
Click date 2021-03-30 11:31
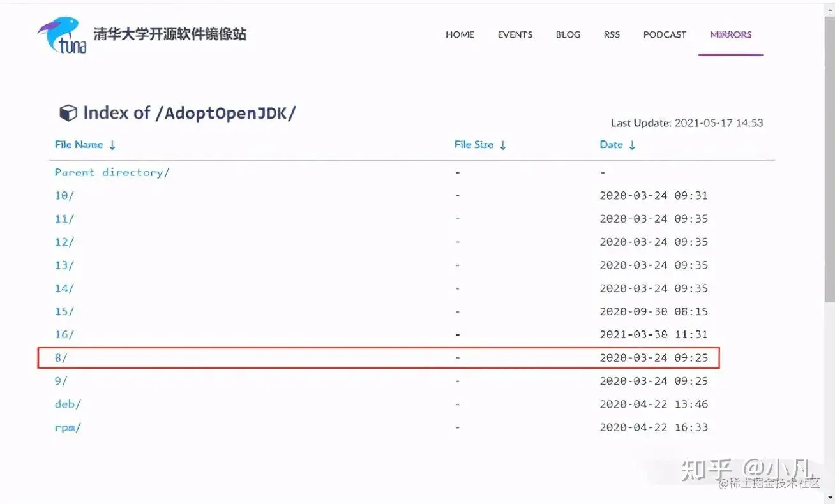tap(654, 334)
